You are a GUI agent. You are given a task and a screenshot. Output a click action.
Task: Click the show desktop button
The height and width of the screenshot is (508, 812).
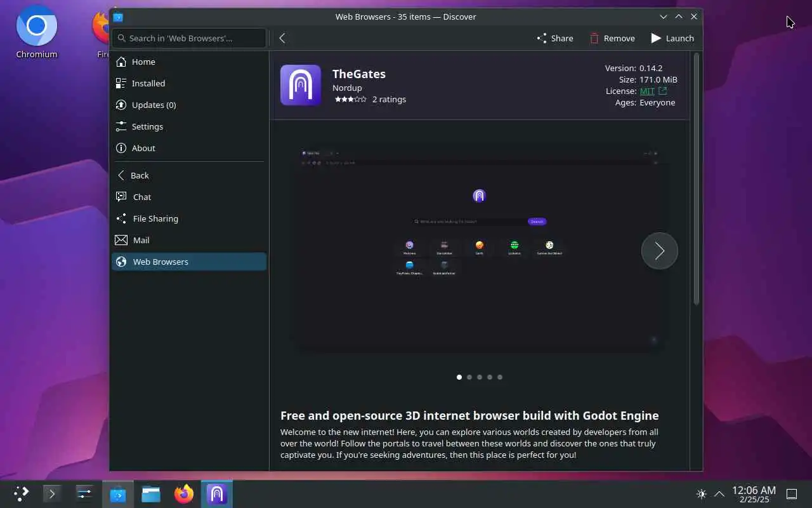(792, 494)
